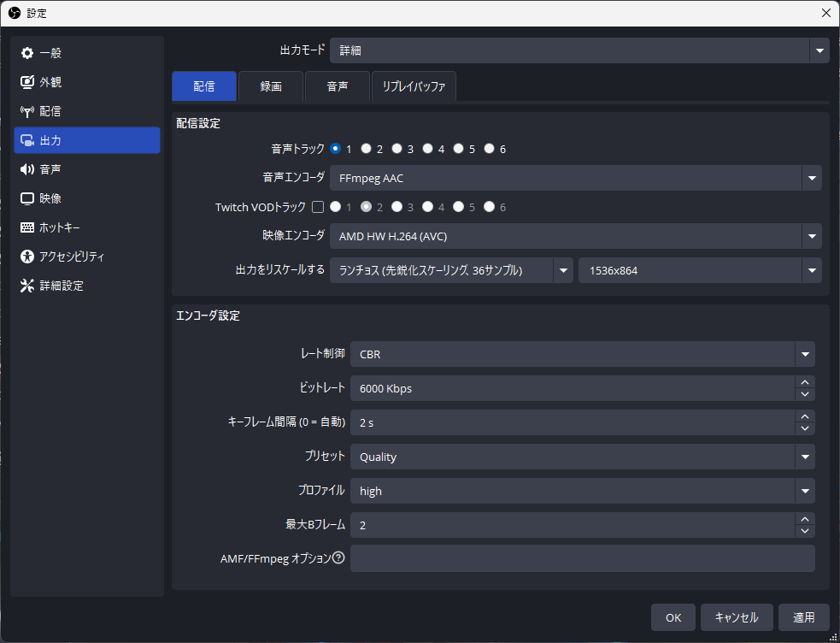Switch to the リプレイバッファ tab
Image resolution: width=840 pixels, height=643 pixels.
tap(414, 86)
